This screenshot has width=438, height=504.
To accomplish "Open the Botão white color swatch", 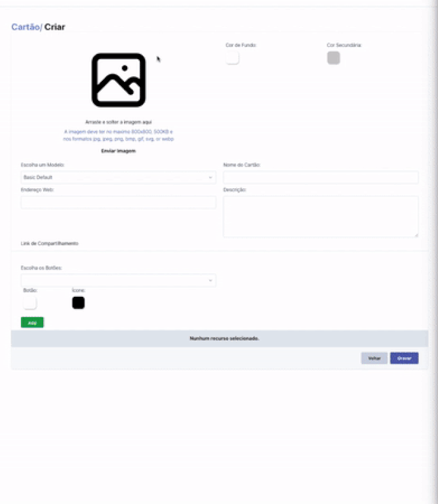I will (30, 303).
